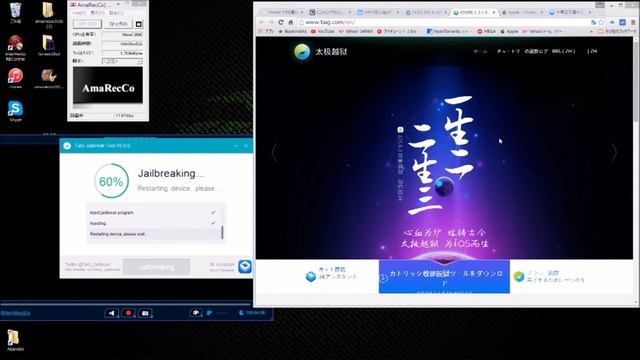Click TaiG tool title bar logo icon

coord(67,146)
